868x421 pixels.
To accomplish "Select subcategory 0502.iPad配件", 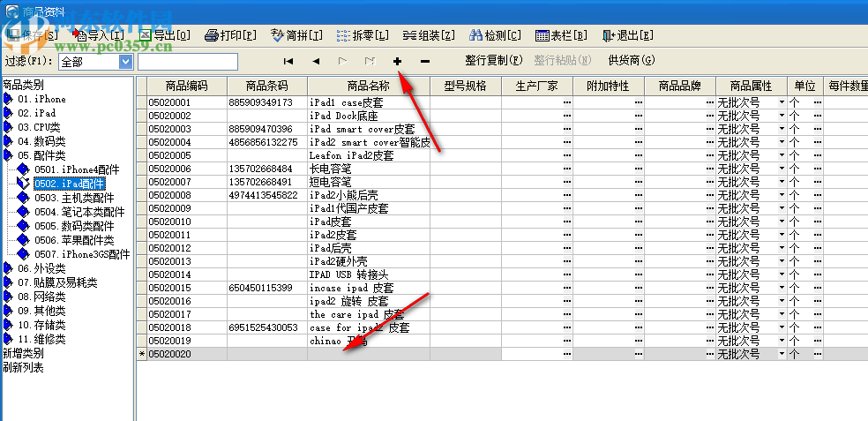I will click(x=69, y=184).
